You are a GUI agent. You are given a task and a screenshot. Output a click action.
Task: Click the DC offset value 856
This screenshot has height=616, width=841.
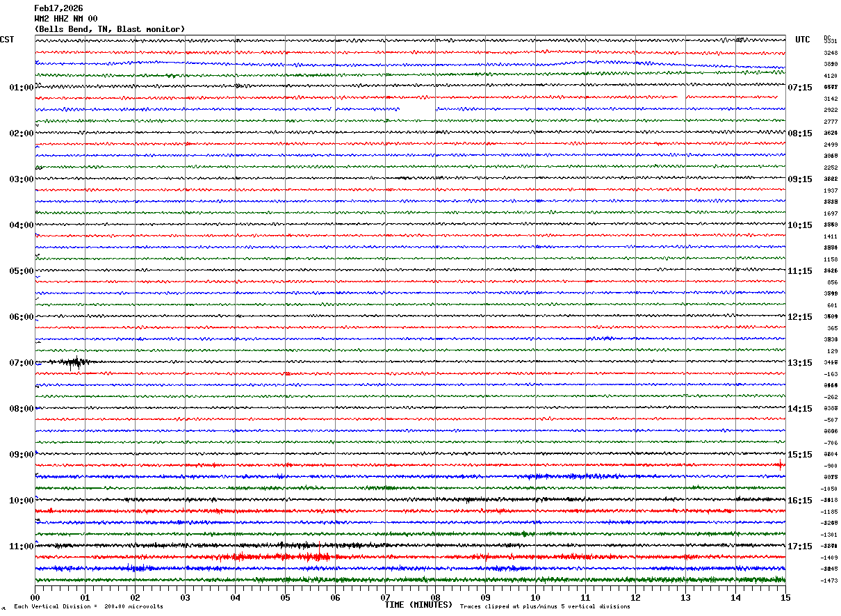coord(832,282)
